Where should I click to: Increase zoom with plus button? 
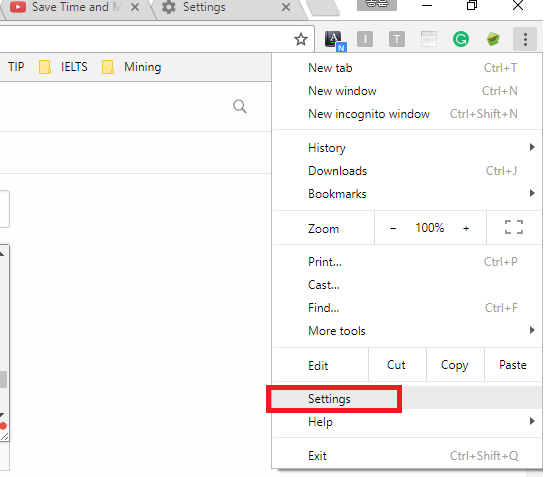(466, 229)
